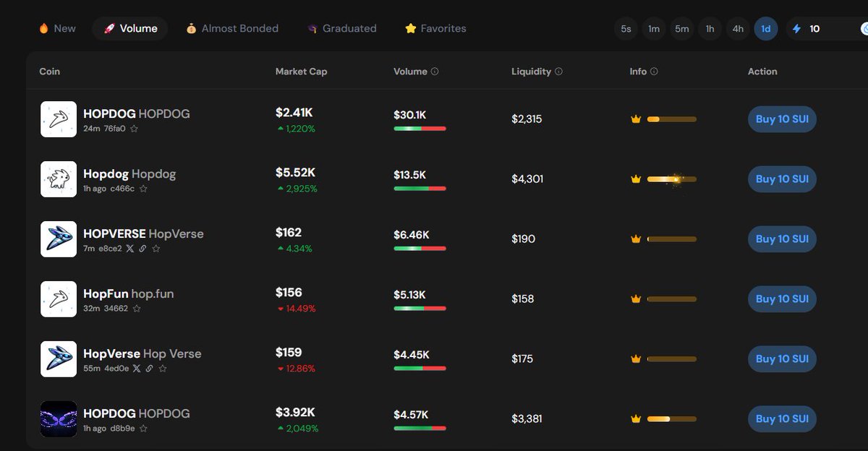The height and width of the screenshot is (451, 868).
Task: Click the lightning quick-buy icon
Action: pyautogui.click(x=797, y=29)
